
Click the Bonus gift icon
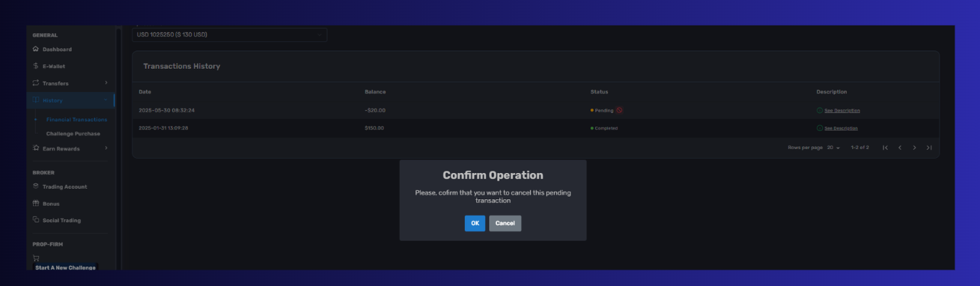point(35,204)
